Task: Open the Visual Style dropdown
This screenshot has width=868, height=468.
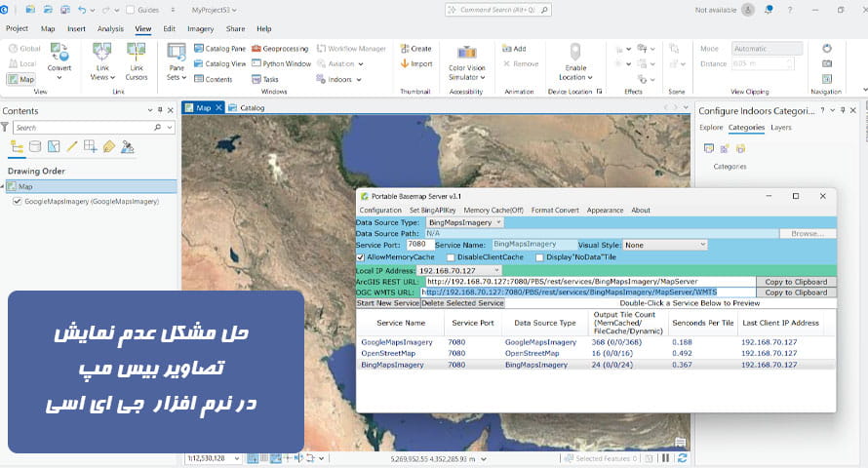Action: tap(665, 245)
